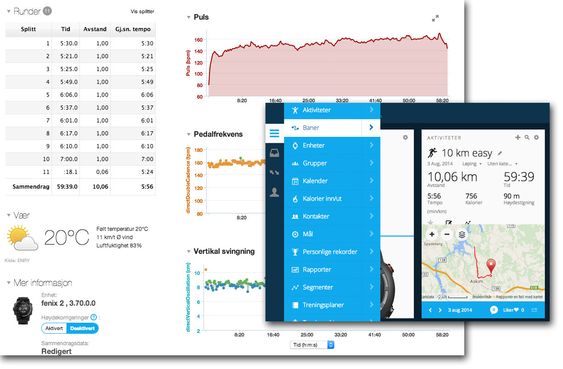Click the Sammendrag row total 59:39.0

[x=67, y=187]
